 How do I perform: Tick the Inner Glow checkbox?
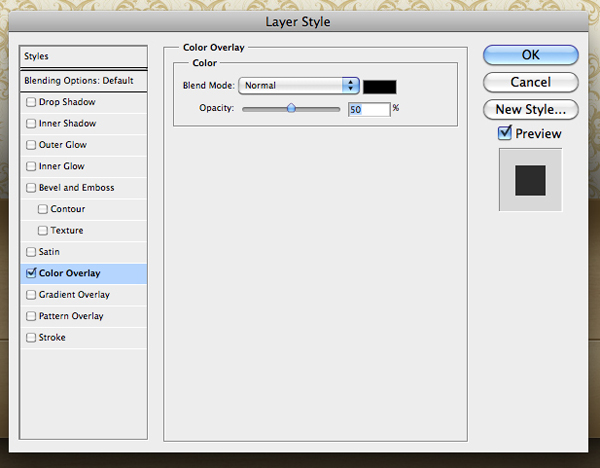(x=31, y=166)
